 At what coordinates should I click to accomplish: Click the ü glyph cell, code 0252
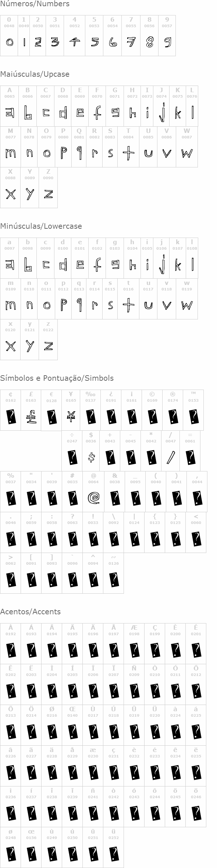click(114, 847)
